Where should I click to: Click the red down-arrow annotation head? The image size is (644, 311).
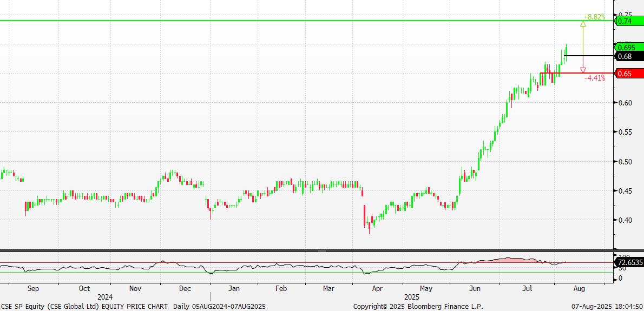[583, 70]
